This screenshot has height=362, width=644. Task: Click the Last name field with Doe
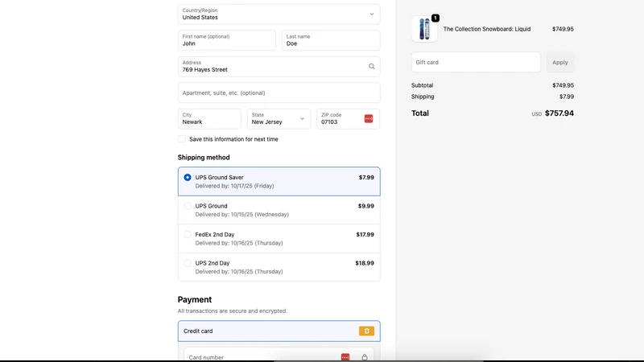(x=331, y=40)
